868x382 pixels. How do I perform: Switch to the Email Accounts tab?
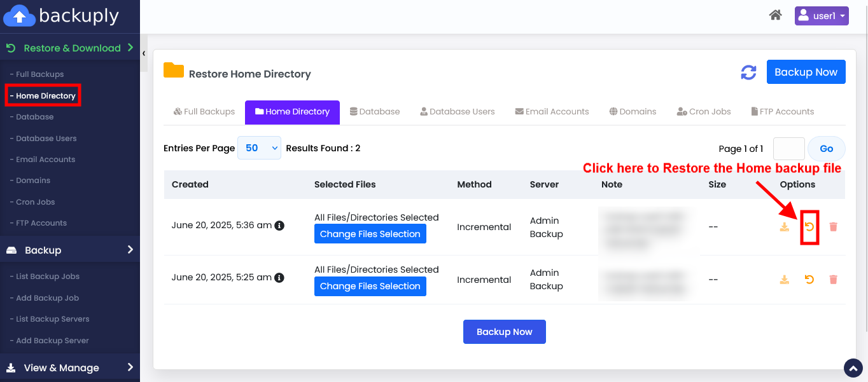tap(552, 112)
